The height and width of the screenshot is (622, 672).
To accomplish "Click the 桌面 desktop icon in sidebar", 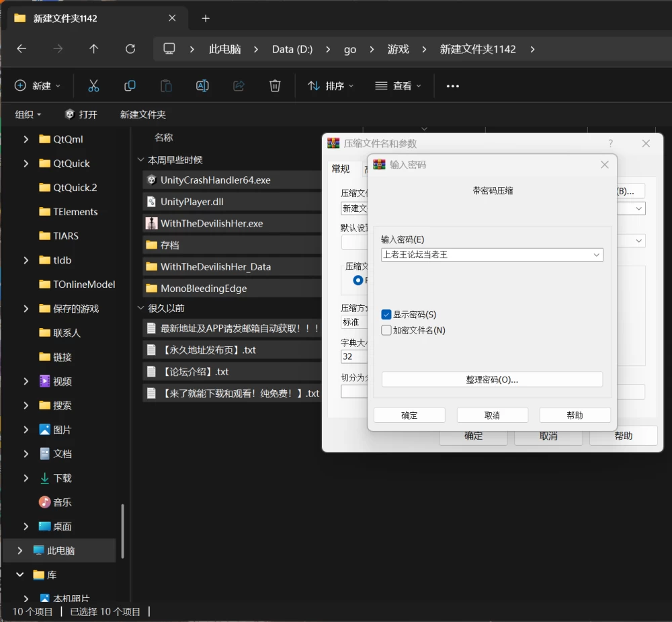I will tap(44, 527).
